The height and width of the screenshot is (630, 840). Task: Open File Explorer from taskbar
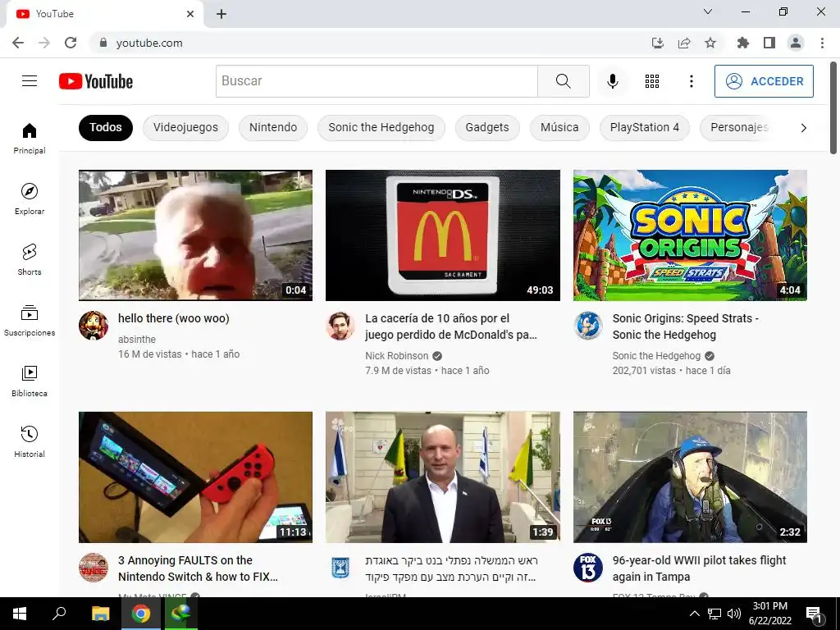coord(100,614)
